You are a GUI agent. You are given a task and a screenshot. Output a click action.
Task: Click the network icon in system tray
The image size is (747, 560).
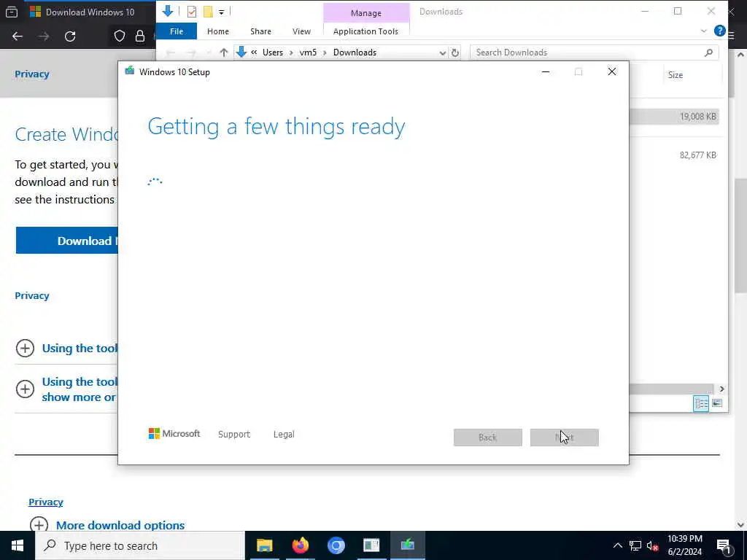tap(635, 545)
